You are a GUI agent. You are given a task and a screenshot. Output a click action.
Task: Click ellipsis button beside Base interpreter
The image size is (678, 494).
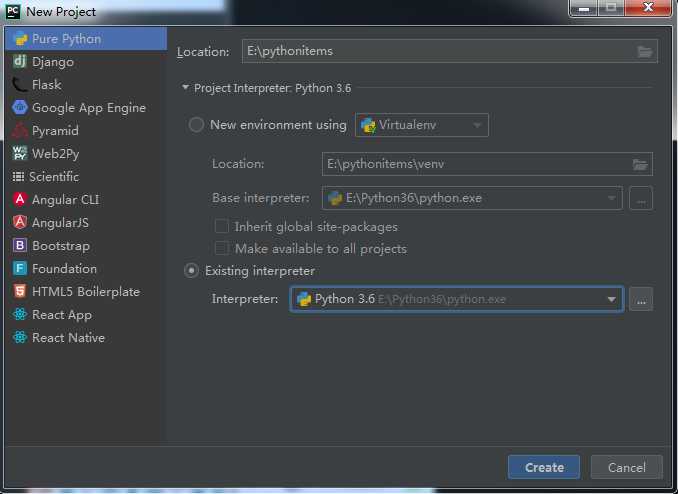[x=641, y=198]
